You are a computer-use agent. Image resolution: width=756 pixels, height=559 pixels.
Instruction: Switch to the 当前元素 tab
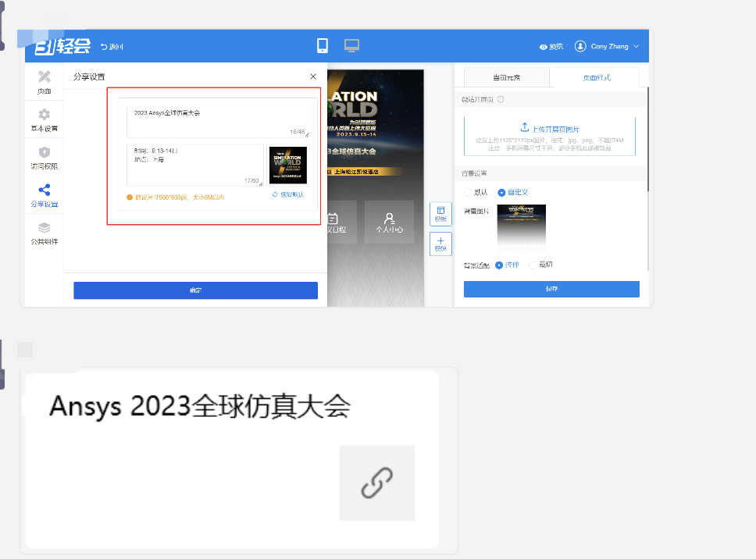506,77
